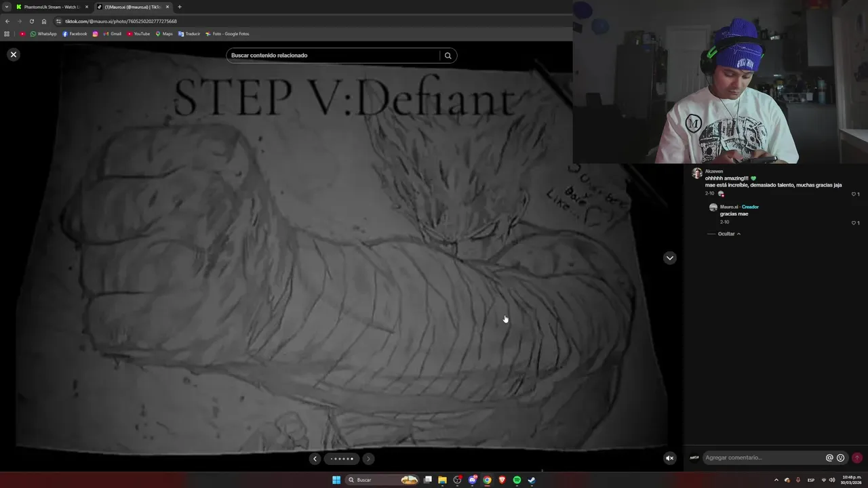Open the network status tray icon

(824, 480)
